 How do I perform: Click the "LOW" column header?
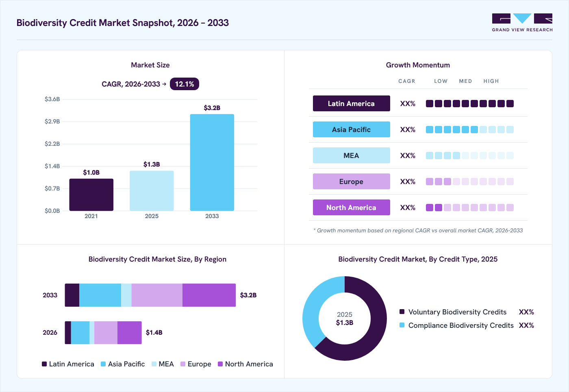(441, 81)
